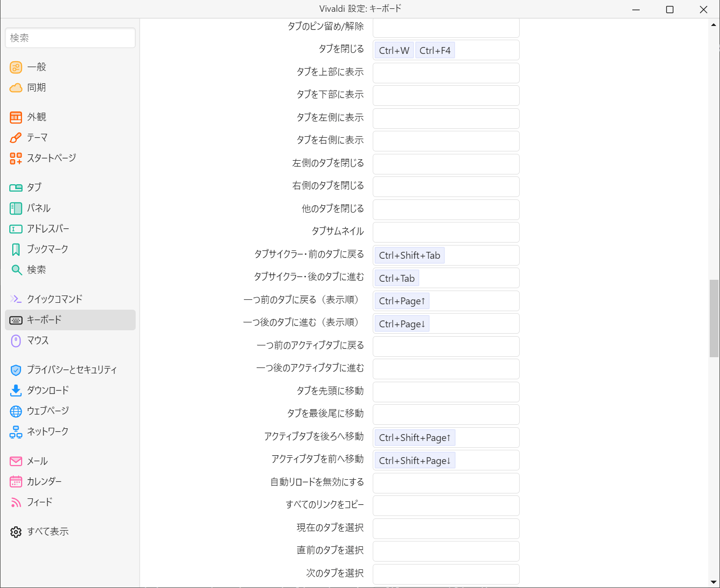Click the プライバシーとセキュリティ shield icon
This screenshot has height=588, width=720.
point(16,370)
